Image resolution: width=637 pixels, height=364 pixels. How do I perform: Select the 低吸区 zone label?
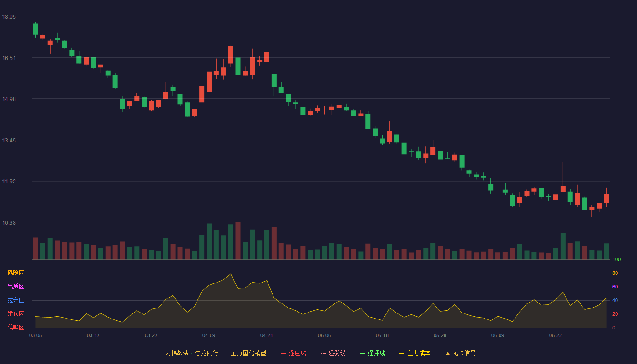[x=15, y=327]
